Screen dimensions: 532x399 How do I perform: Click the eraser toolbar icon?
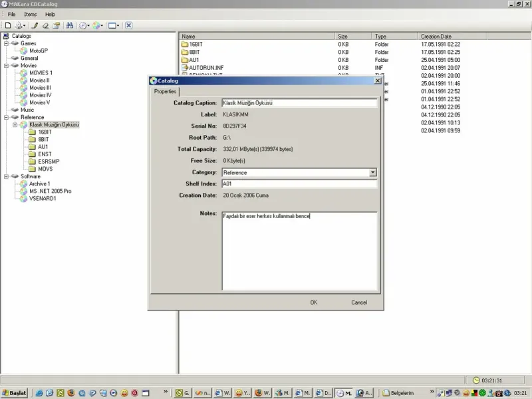pyautogui.click(x=45, y=25)
